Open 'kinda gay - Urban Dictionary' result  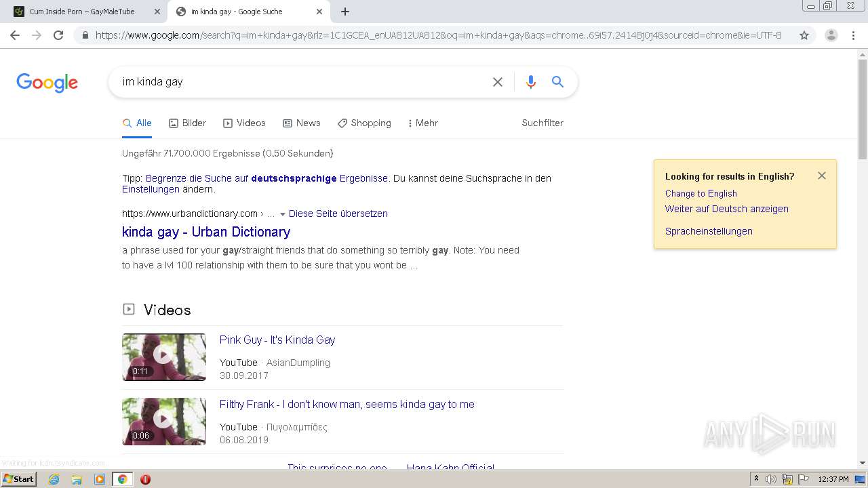click(x=206, y=232)
